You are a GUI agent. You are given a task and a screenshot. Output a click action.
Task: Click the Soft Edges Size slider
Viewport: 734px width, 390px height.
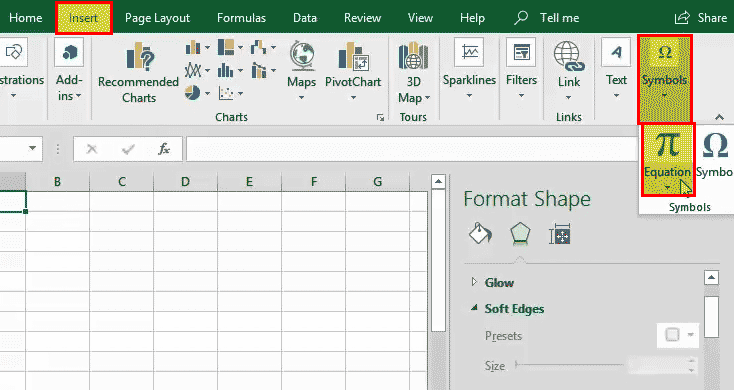click(x=569, y=364)
